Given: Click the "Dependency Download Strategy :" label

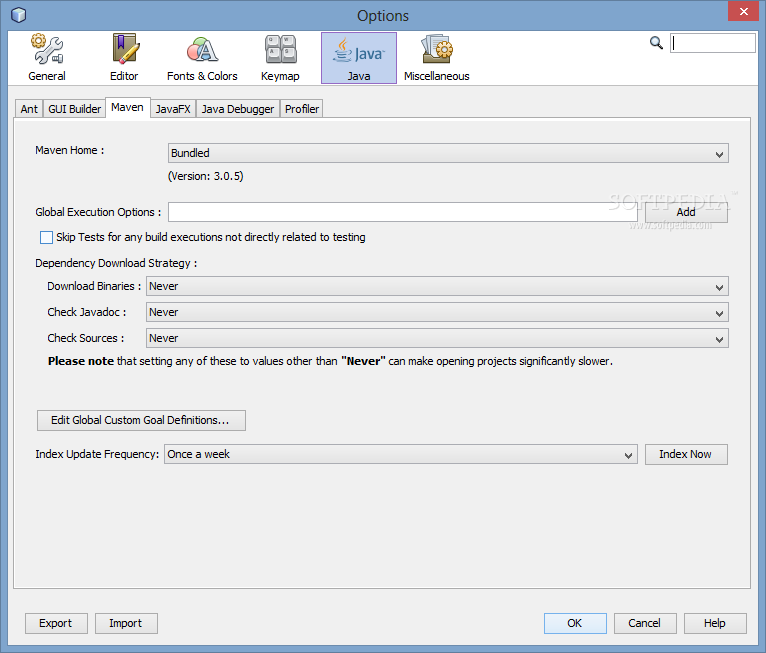Looking at the screenshot, I should click(x=116, y=263).
